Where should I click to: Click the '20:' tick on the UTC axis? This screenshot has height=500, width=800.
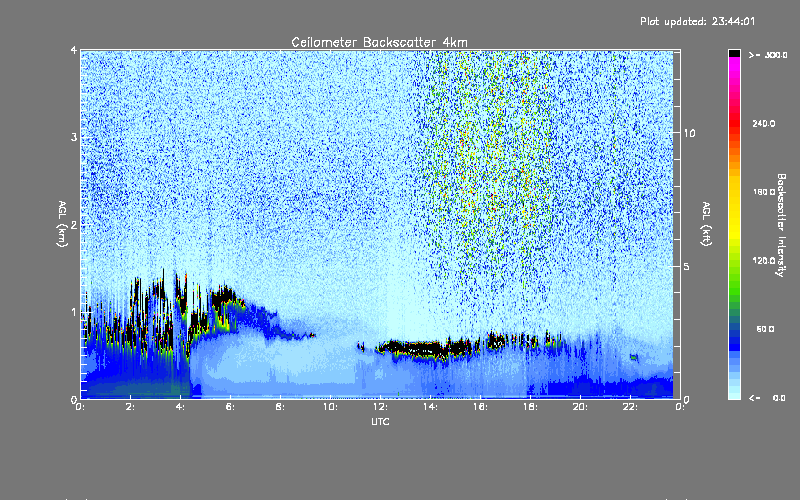click(580, 407)
